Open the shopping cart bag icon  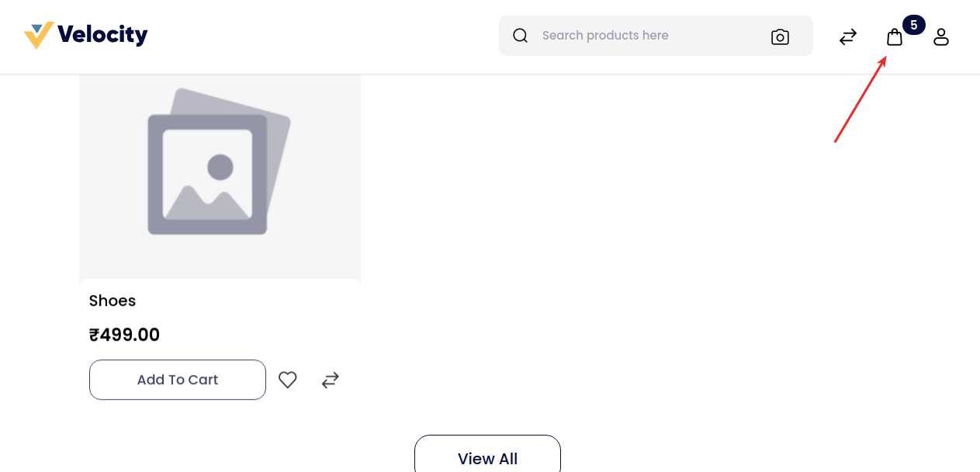coord(895,37)
